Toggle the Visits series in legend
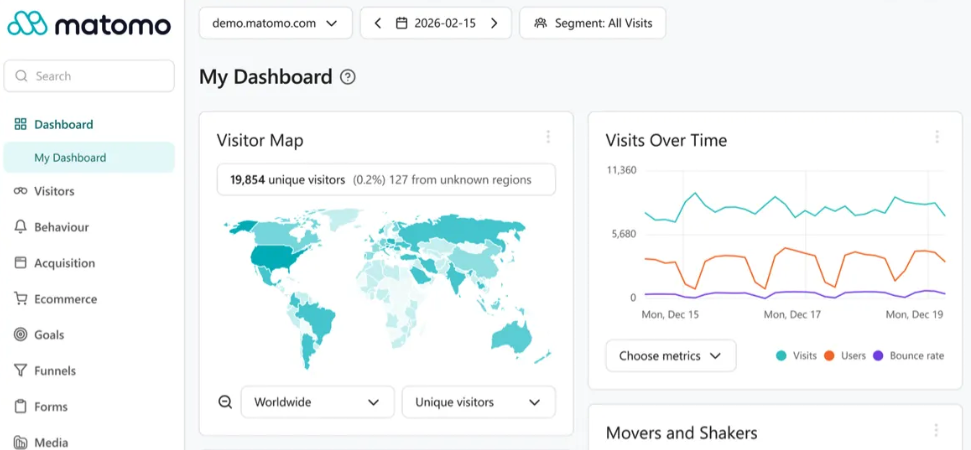The image size is (971, 450). click(796, 356)
